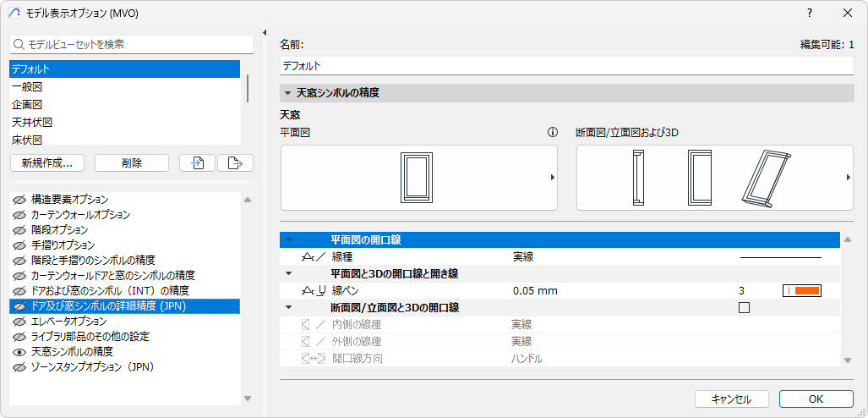Collapse the 平面図と3Dの開口線と開き線 group
This screenshot has width=868, height=418.
pos(288,274)
